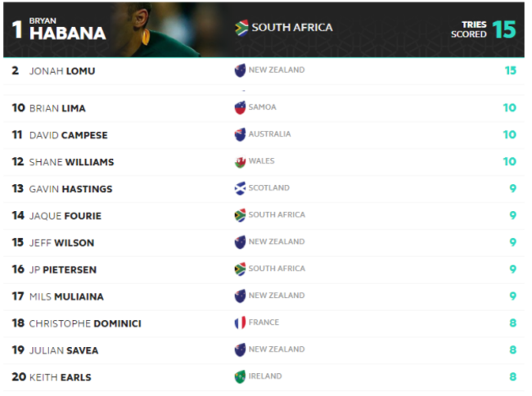Click the Scotland flag icon
The height and width of the screenshot is (396, 532).
tap(240, 189)
